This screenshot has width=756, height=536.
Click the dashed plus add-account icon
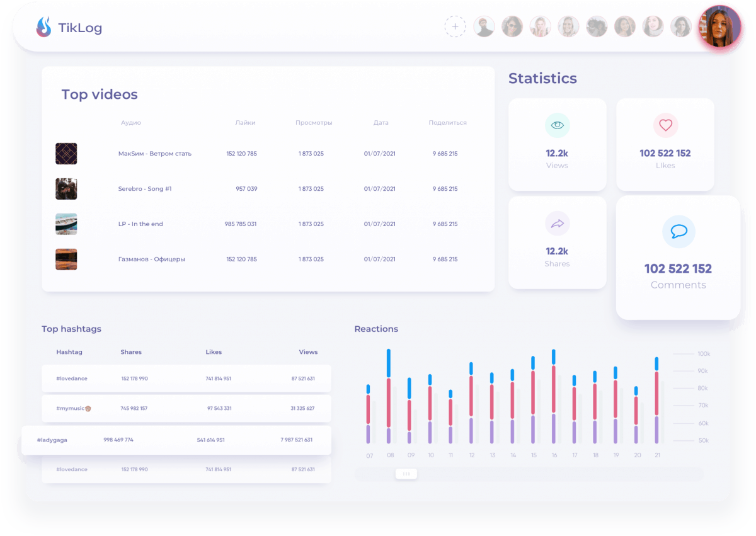[x=455, y=27]
